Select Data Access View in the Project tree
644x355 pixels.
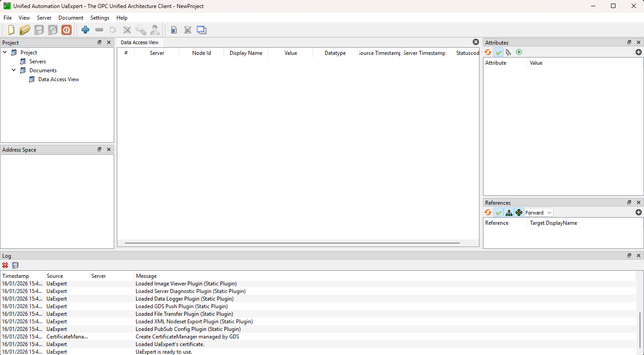tap(58, 79)
